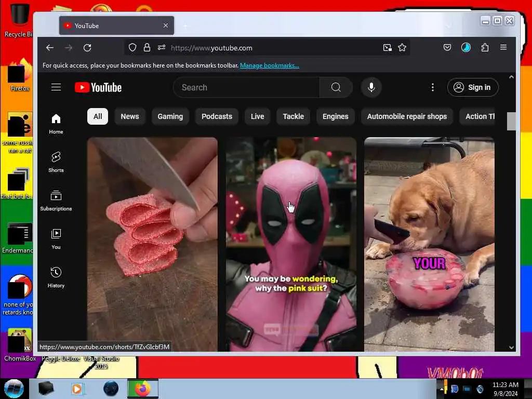Open site permissions icon in address bar
Image resolution: width=532 pixels, height=399 pixels.
(162, 48)
